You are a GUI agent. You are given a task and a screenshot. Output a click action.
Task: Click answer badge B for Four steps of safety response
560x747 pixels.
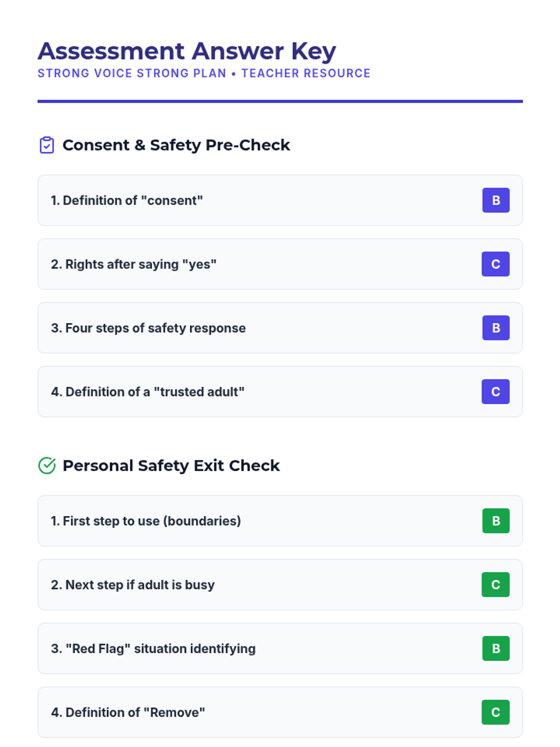(x=496, y=328)
